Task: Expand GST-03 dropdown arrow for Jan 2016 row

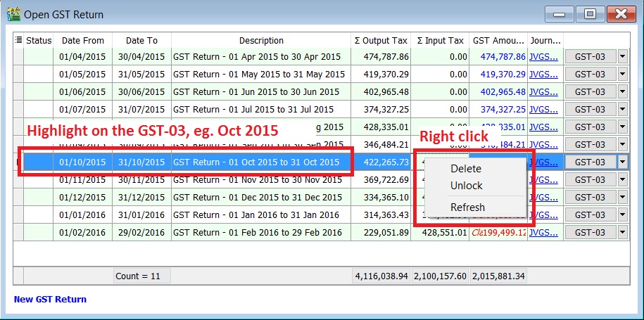Action: click(623, 215)
